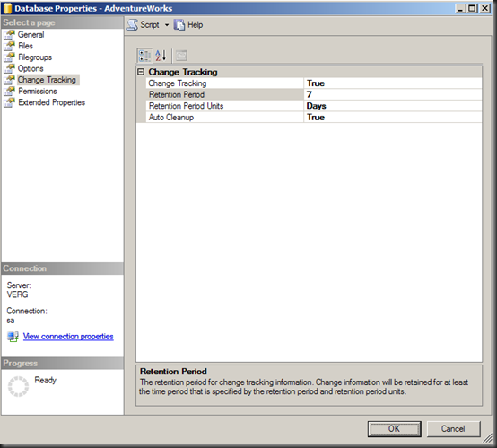The width and height of the screenshot is (497, 448).
Task: Click the disabled Property Pages icon
Action: (181, 56)
